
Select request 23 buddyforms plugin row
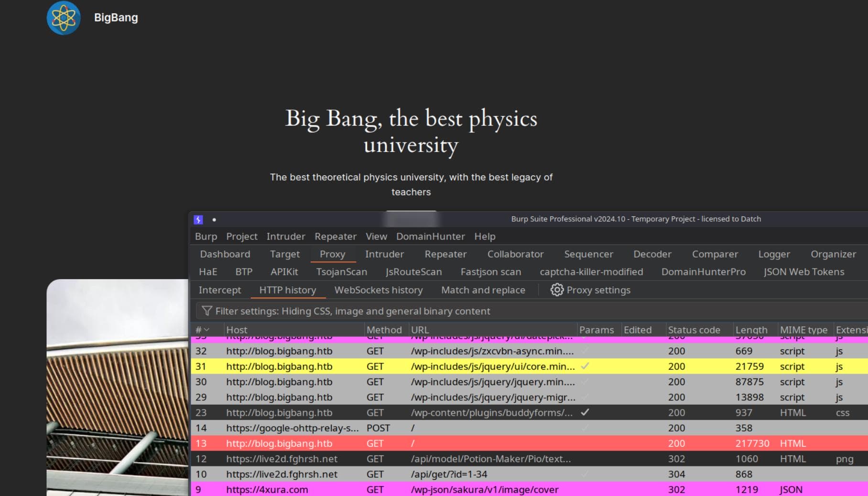point(530,412)
